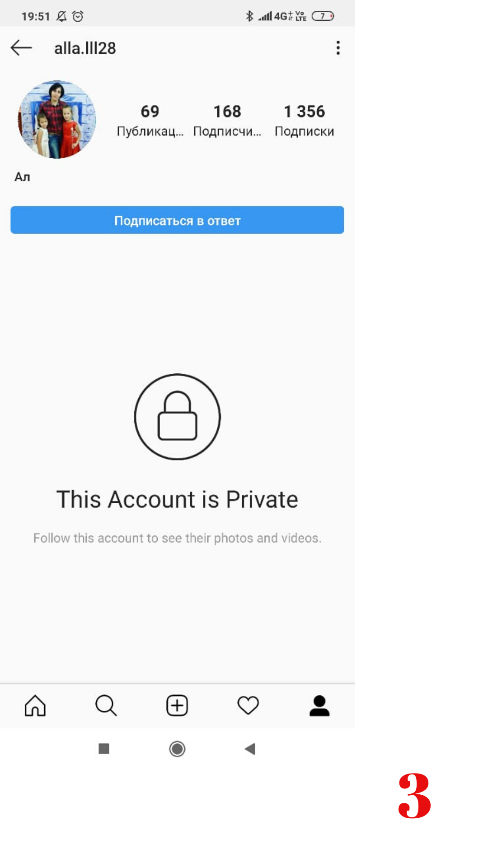Open the activity heart icon
The image size is (488, 868).
pos(248,706)
